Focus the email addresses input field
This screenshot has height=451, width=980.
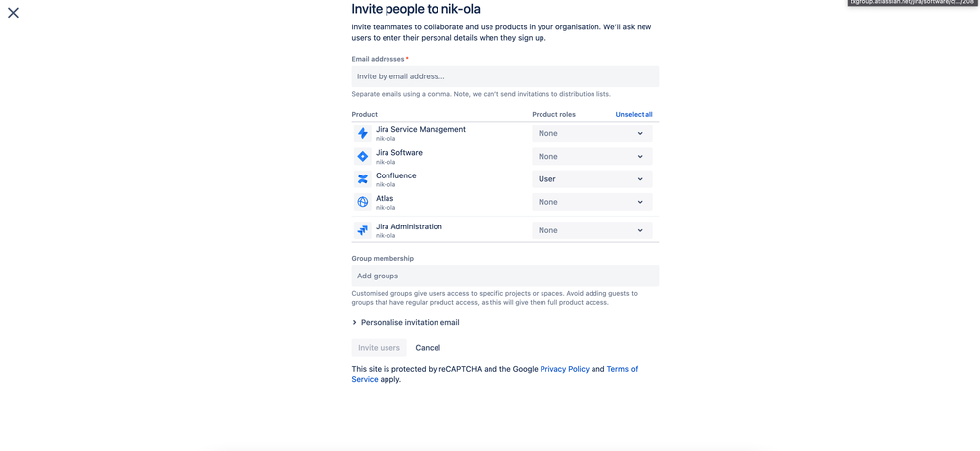click(505, 76)
